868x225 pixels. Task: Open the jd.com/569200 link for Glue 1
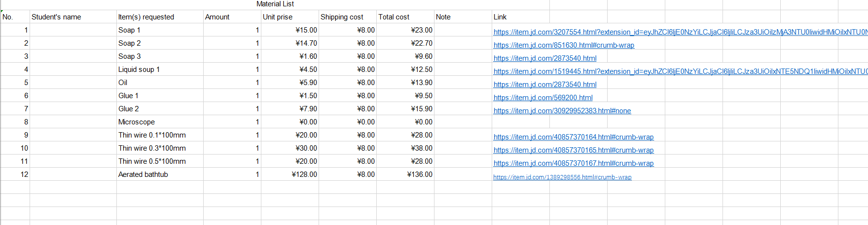543,98
